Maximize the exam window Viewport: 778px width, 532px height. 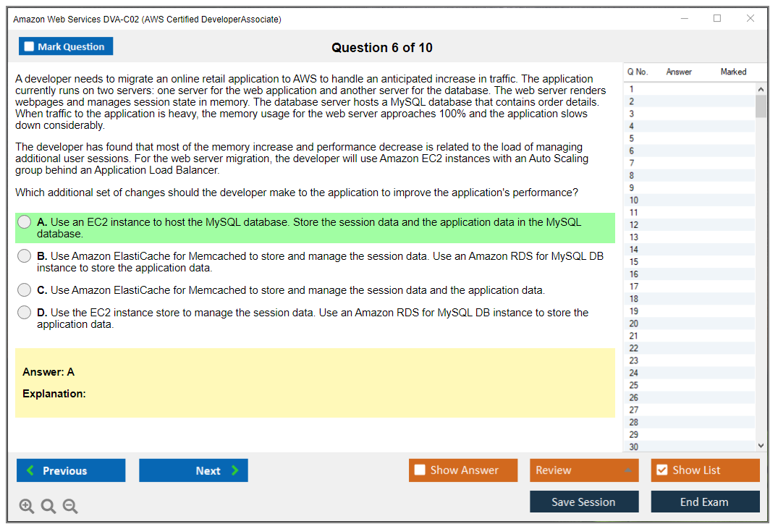pyautogui.click(x=717, y=19)
